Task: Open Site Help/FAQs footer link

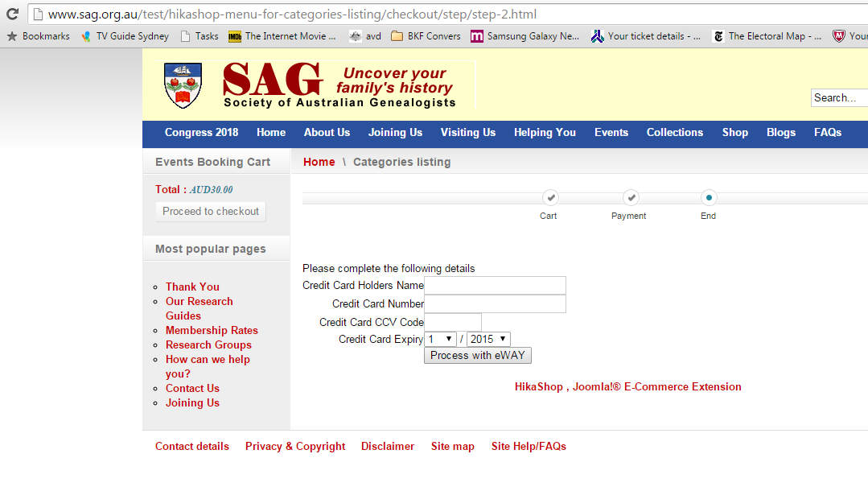Action: 529,446
